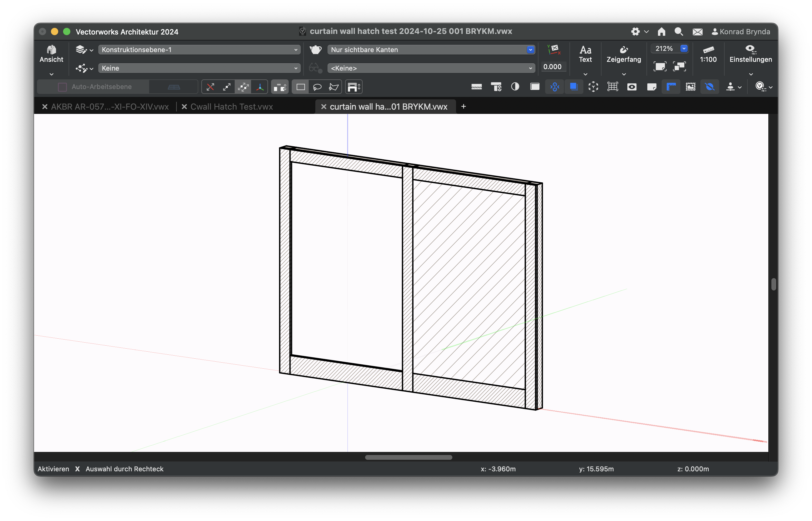Click the fit to page zoom icon
The image size is (812, 521).
(x=659, y=66)
